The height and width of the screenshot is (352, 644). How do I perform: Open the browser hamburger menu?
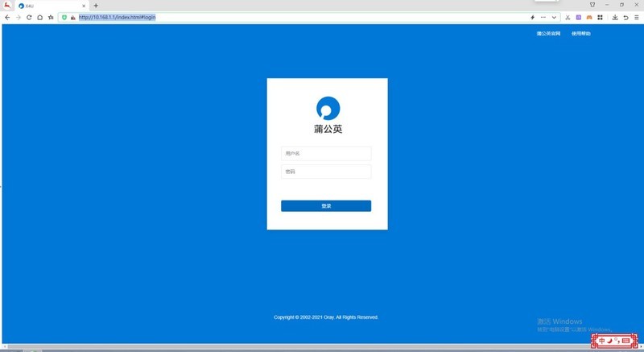pyautogui.click(x=636, y=17)
